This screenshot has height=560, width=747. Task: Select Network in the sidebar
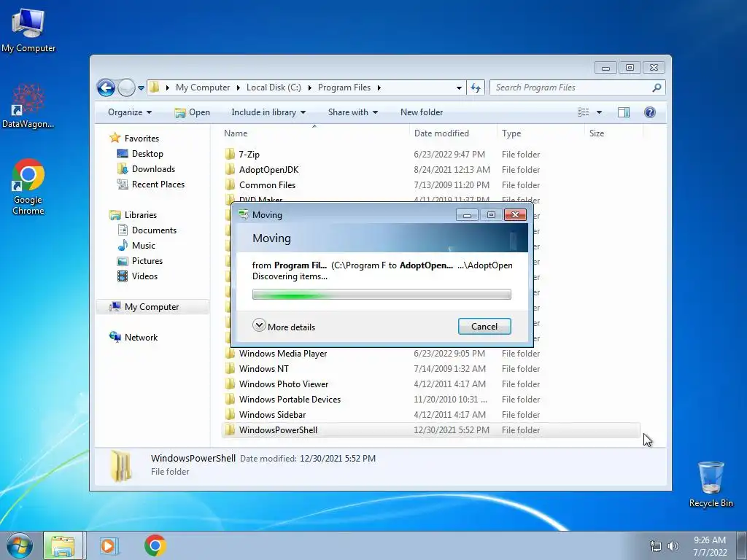(x=141, y=338)
